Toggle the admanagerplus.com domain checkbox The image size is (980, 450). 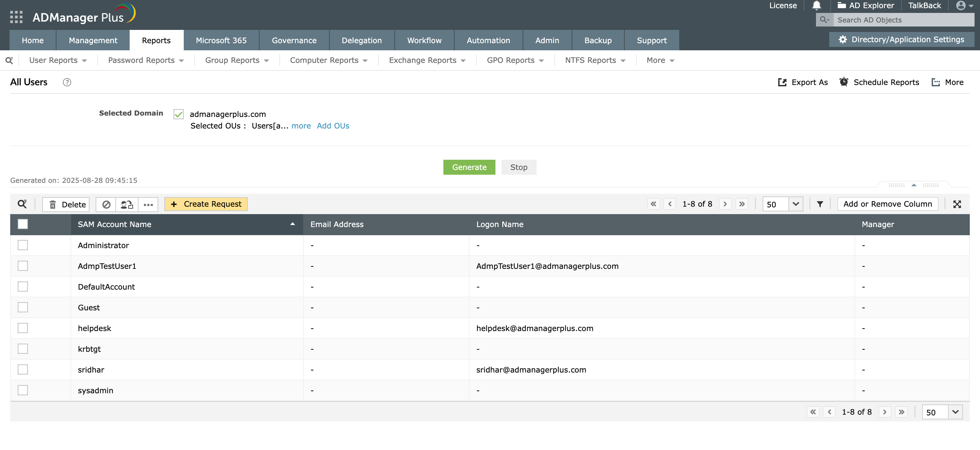[x=178, y=114]
